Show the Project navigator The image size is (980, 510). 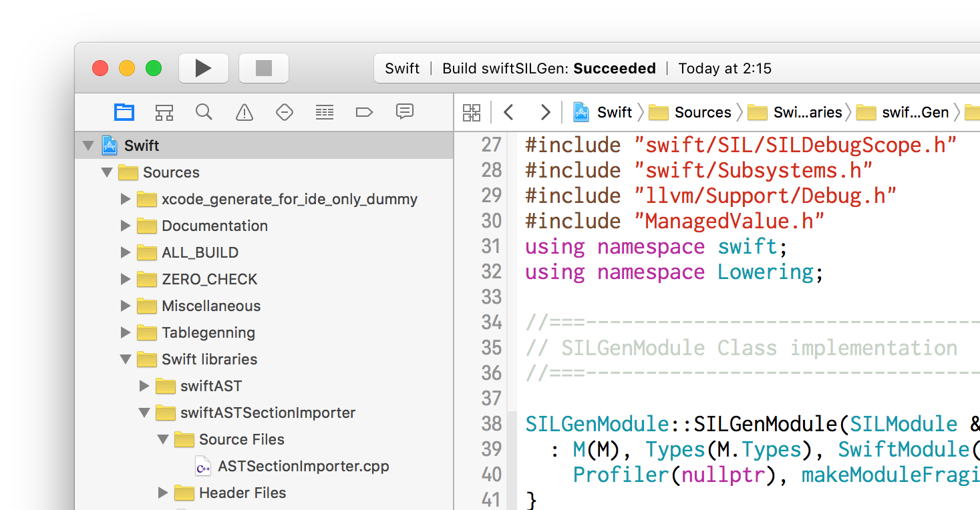(x=124, y=112)
